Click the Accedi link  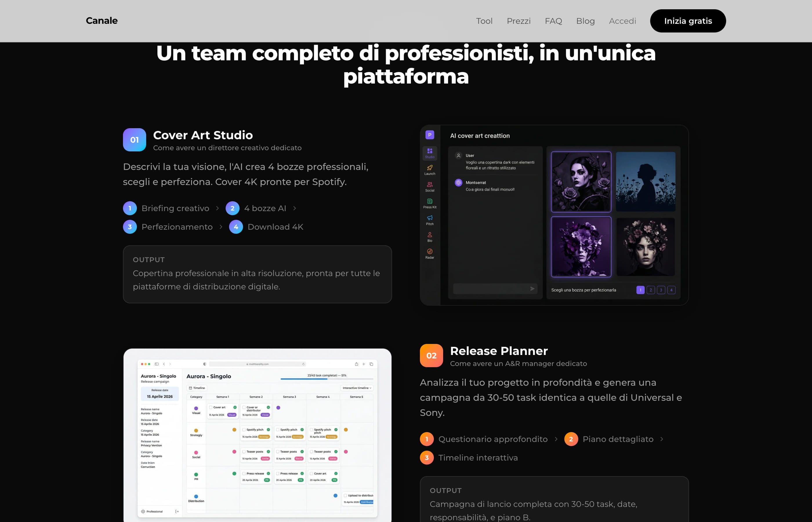622,21
